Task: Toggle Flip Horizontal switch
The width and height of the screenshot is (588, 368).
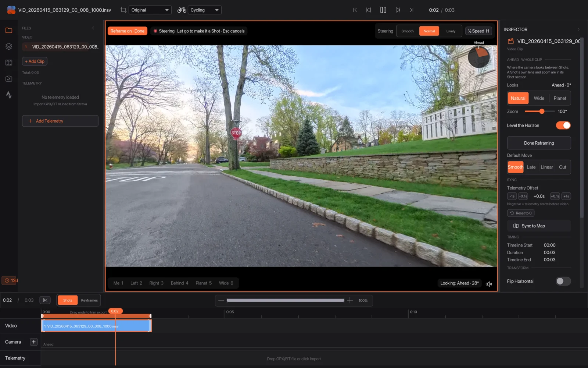Action: pyautogui.click(x=563, y=281)
